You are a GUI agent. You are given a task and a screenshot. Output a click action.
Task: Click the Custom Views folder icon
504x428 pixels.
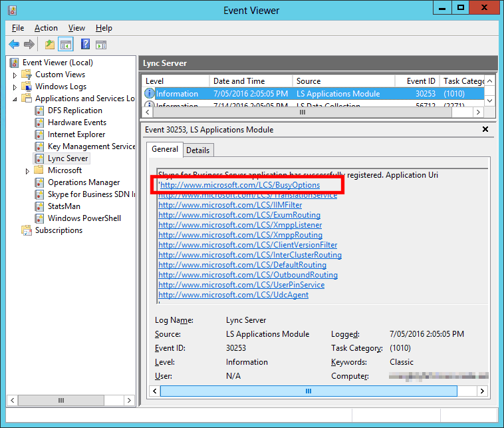(27, 75)
